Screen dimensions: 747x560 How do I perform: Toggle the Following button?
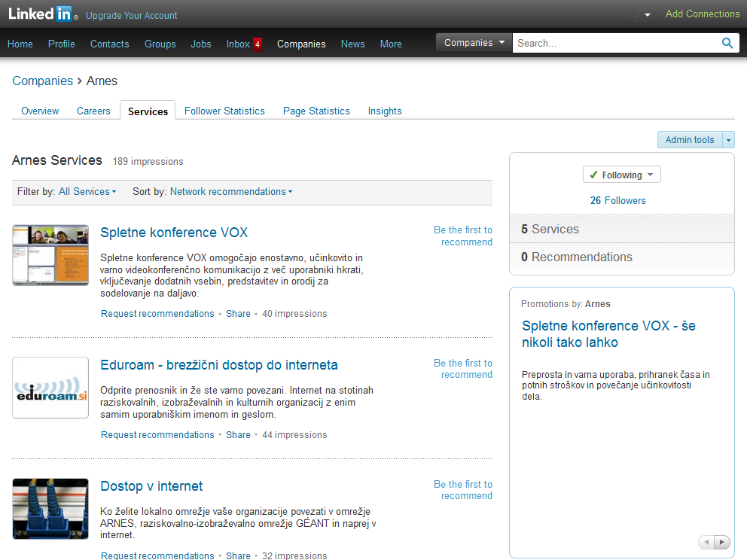point(621,175)
